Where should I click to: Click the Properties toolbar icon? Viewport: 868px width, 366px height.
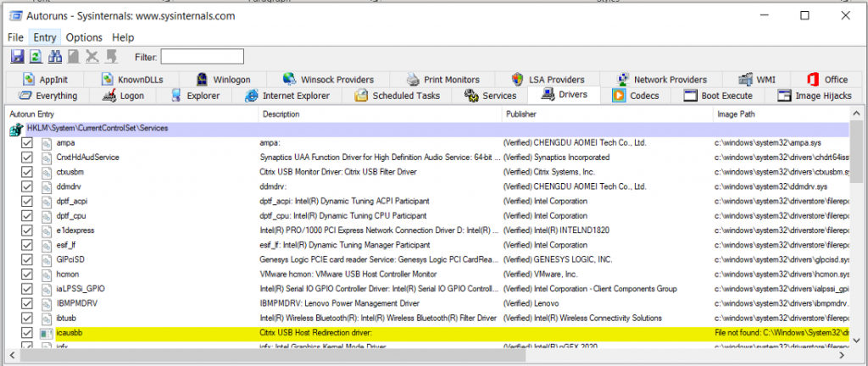pos(74,57)
